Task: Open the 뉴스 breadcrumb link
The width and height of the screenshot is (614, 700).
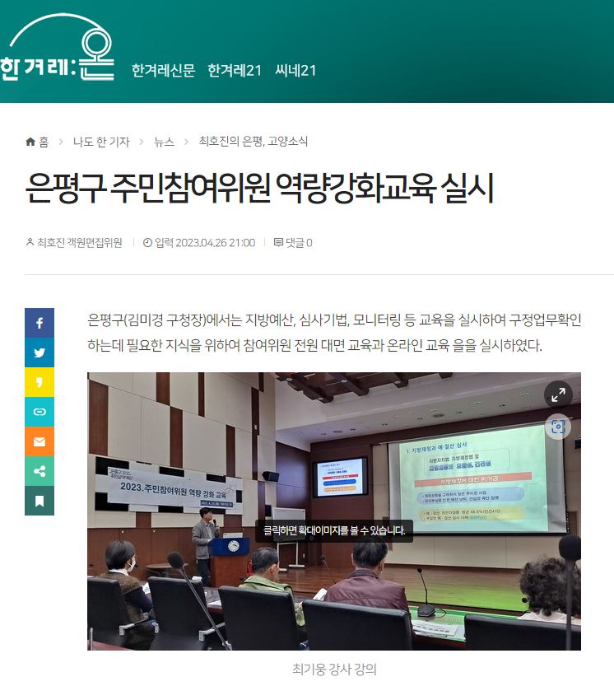Action: coord(164,142)
